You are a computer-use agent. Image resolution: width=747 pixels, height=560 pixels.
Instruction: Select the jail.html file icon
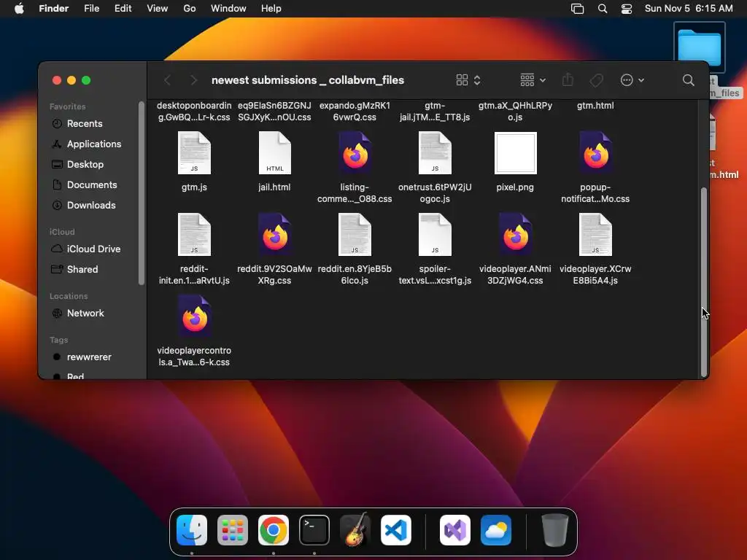[x=274, y=153]
